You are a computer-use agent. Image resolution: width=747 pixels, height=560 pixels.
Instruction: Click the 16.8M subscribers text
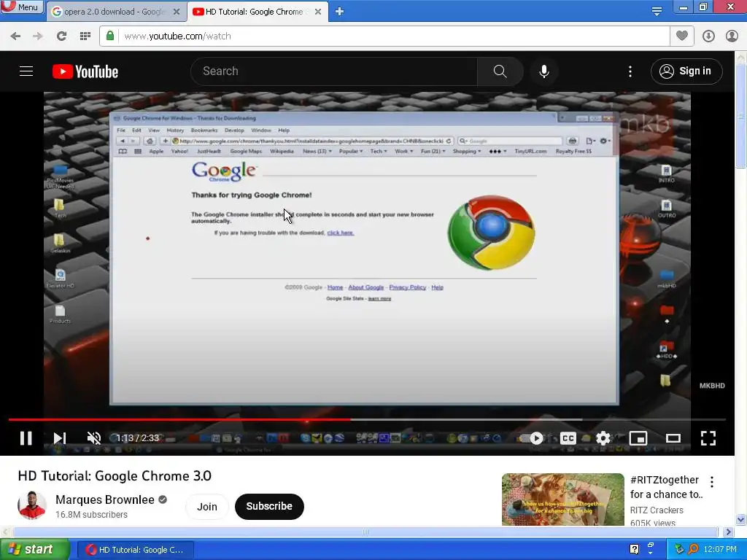(91, 515)
